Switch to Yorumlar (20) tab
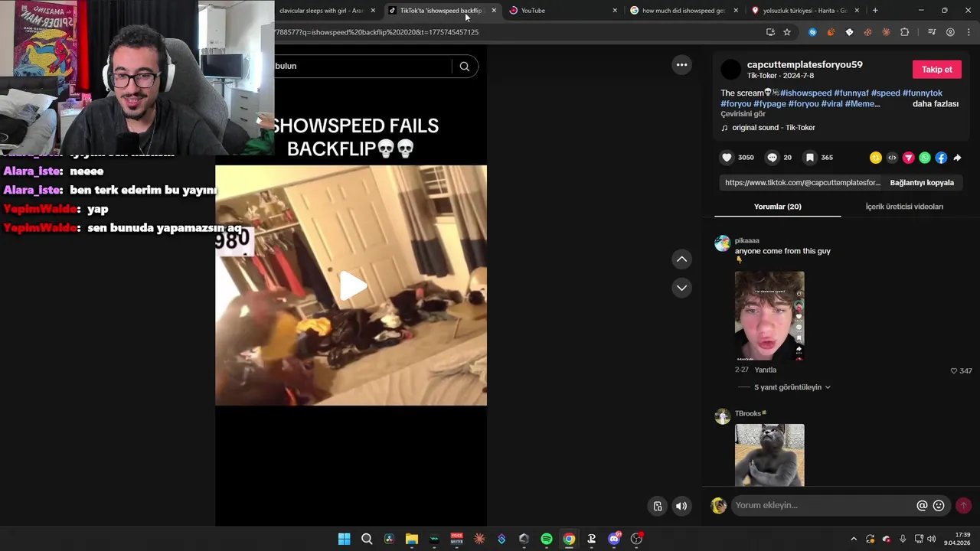 point(777,207)
